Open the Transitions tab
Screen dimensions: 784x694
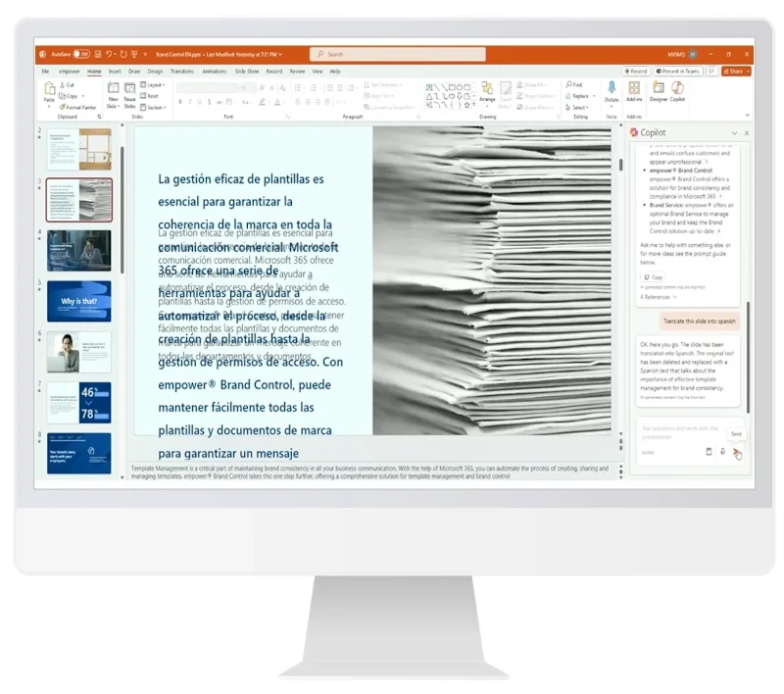182,72
